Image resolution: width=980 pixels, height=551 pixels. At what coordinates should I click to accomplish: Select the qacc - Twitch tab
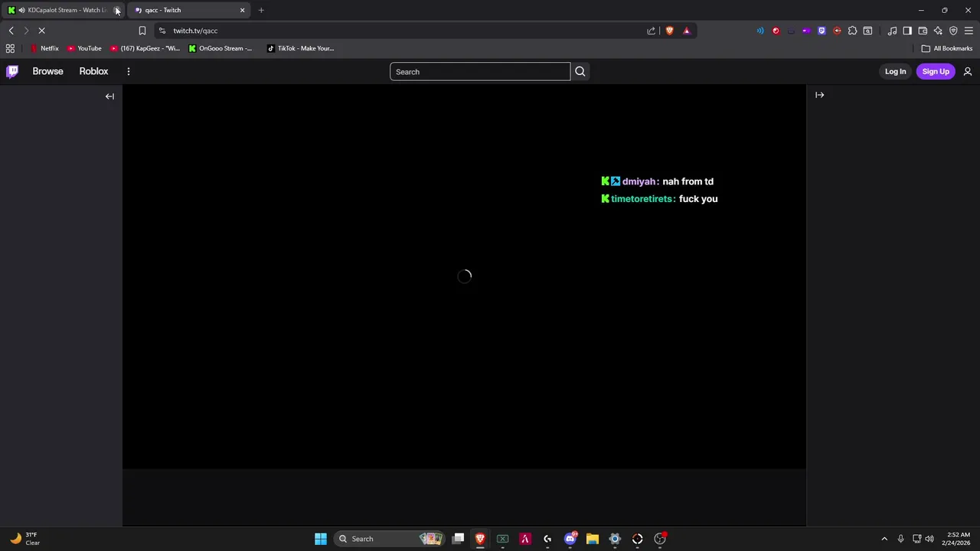(x=188, y=10)
